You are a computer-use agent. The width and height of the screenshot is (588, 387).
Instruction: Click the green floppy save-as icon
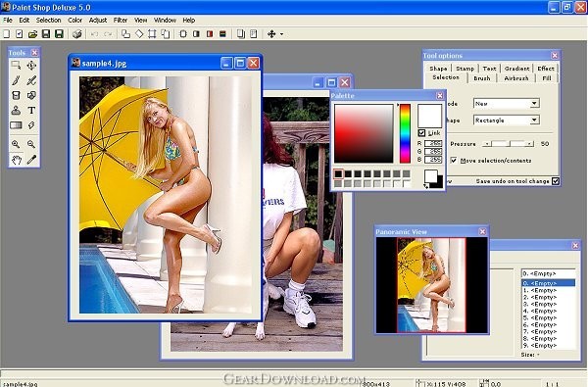[59, 34]
